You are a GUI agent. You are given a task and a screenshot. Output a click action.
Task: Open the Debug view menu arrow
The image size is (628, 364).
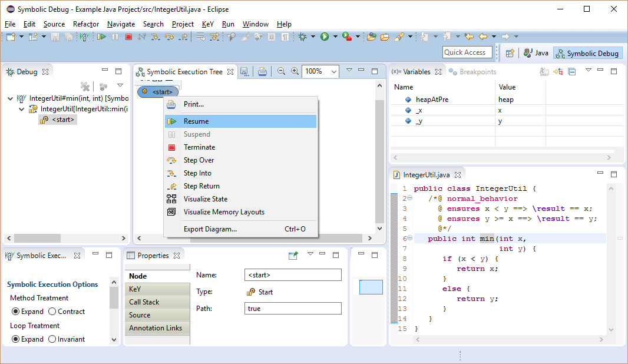point(120,85)
